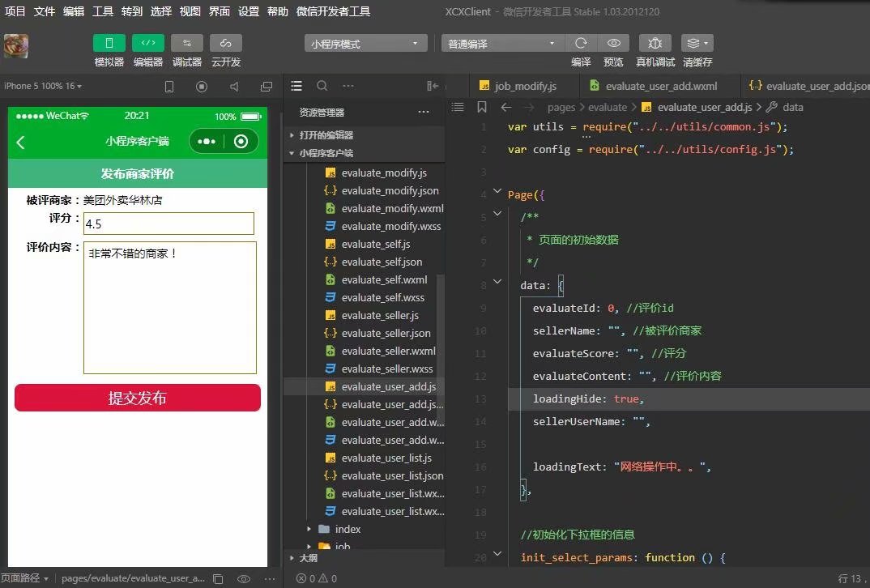The height and width of the screenshot is (588, 870).
Task: Open errors and warnings status indicator
Action: tap(317, 578)
